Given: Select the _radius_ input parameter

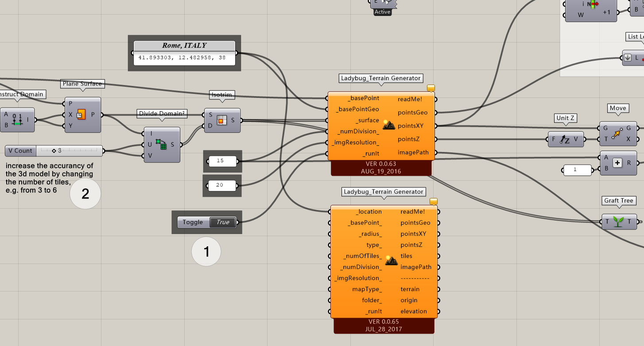Looking at the screenshot, I should coord(370,234).
